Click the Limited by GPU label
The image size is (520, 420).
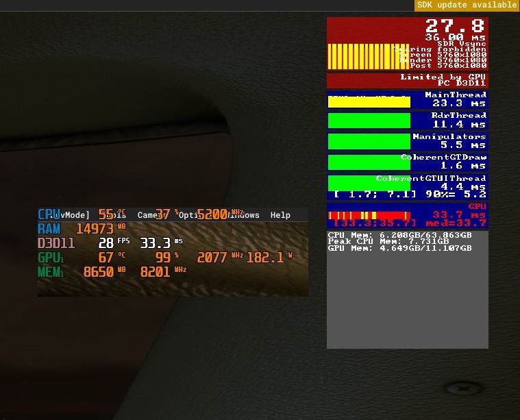(443, 77)
